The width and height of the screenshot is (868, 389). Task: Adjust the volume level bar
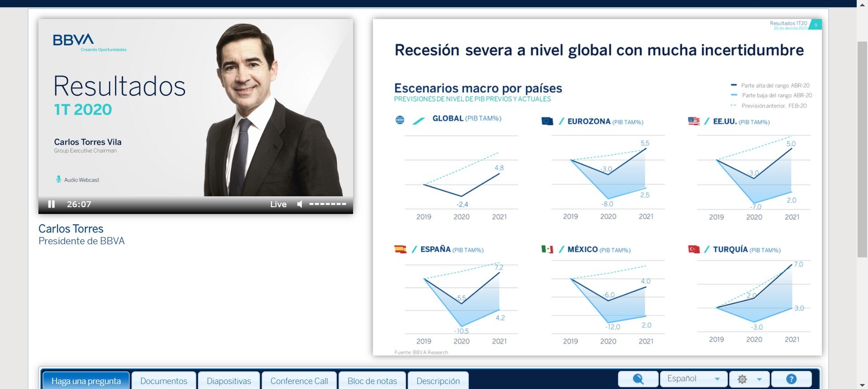(328, 204)
